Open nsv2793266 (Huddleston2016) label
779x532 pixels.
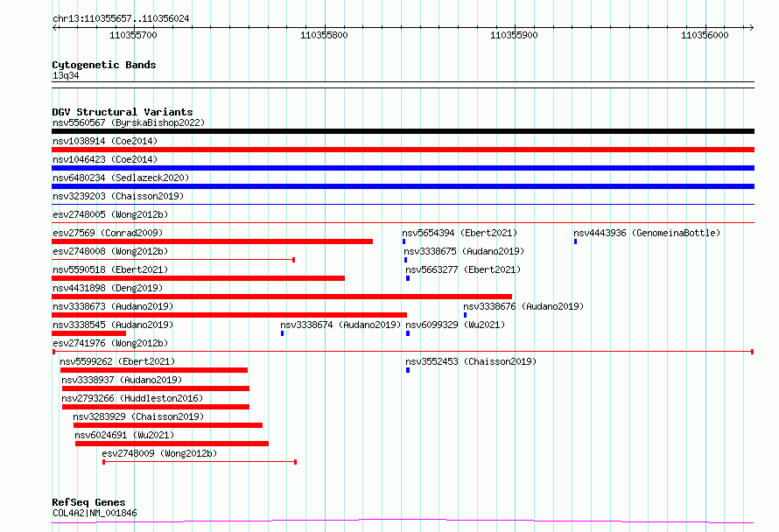tap(133, 398)
